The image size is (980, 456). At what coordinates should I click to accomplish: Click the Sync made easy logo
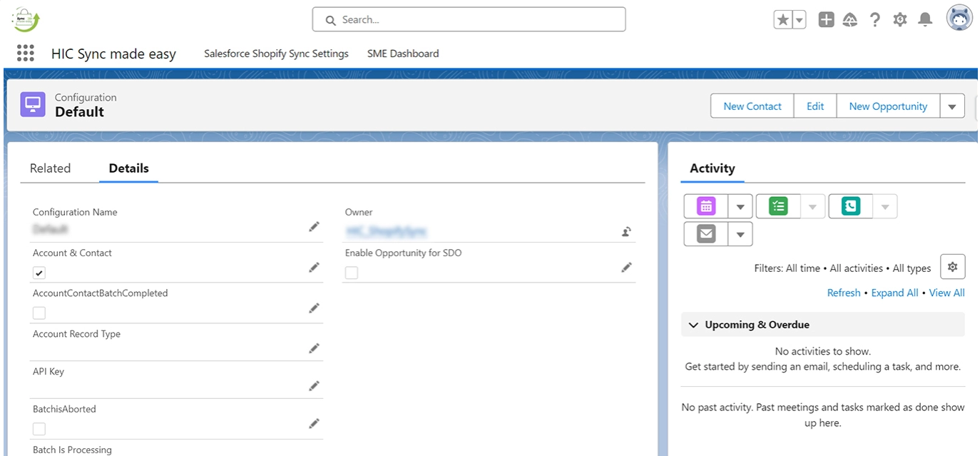coord(25,19)
